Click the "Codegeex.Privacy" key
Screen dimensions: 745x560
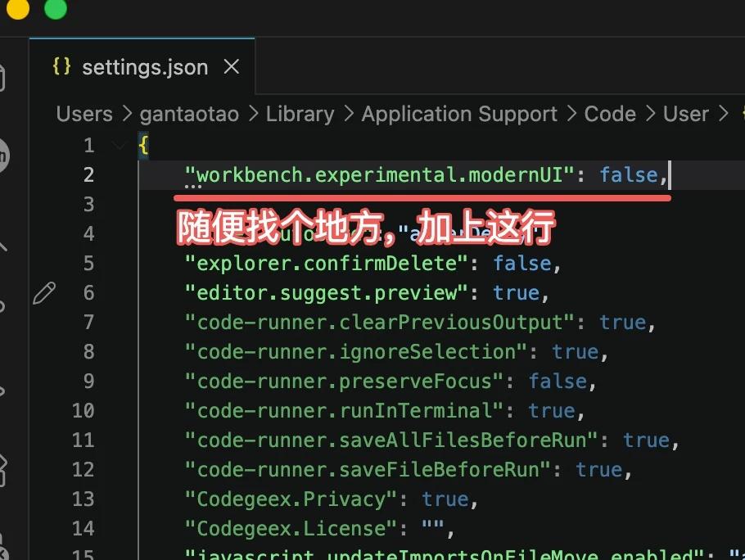(x=291, y=499)
